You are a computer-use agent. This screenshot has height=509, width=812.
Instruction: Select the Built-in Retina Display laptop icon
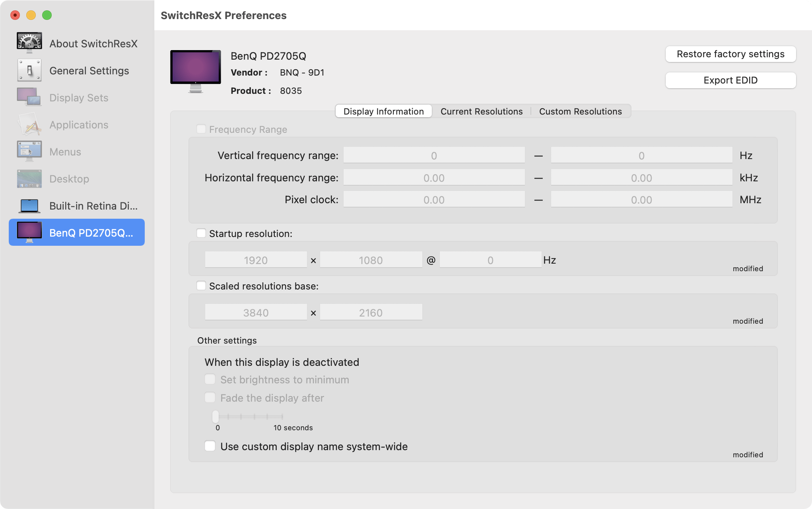(29, 206)
